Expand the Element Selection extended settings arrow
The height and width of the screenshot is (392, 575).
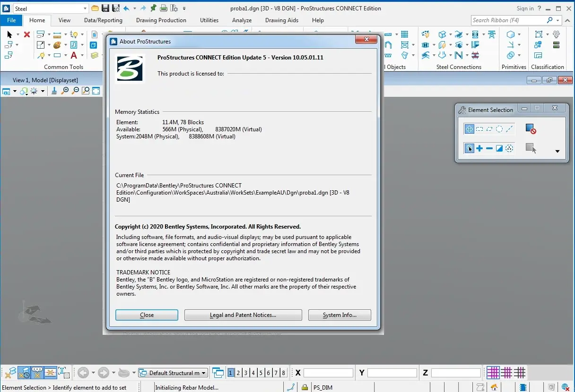(557, 152)
